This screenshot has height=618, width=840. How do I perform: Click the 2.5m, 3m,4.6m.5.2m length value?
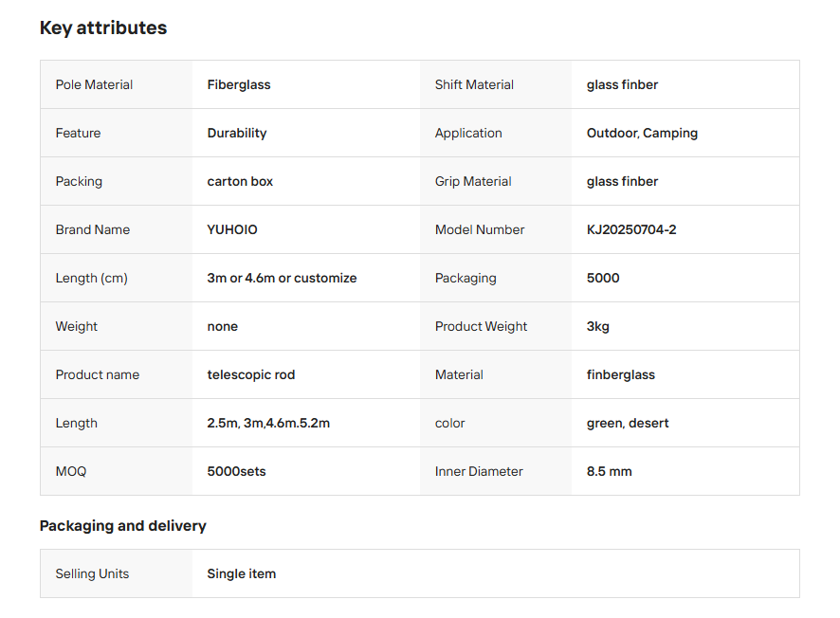pyautogui.click(x=268, y=424)
